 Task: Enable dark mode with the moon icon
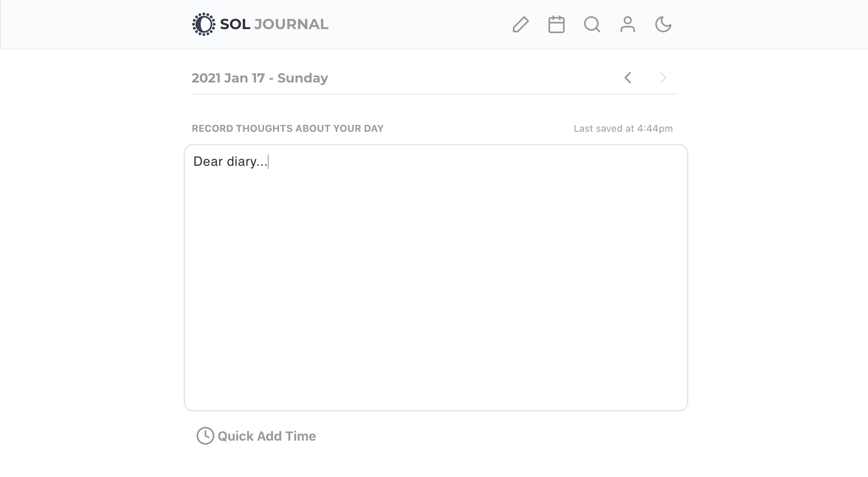coord(663,25)
